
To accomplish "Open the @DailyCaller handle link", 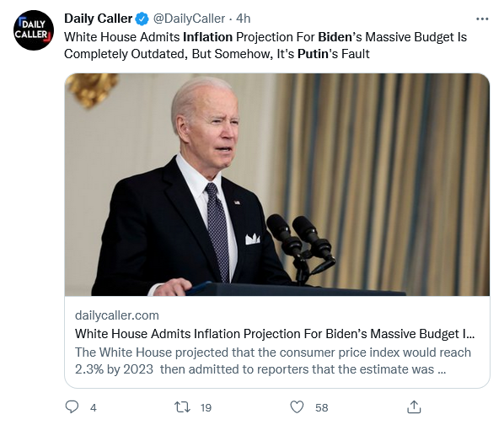I will (189, 19).
